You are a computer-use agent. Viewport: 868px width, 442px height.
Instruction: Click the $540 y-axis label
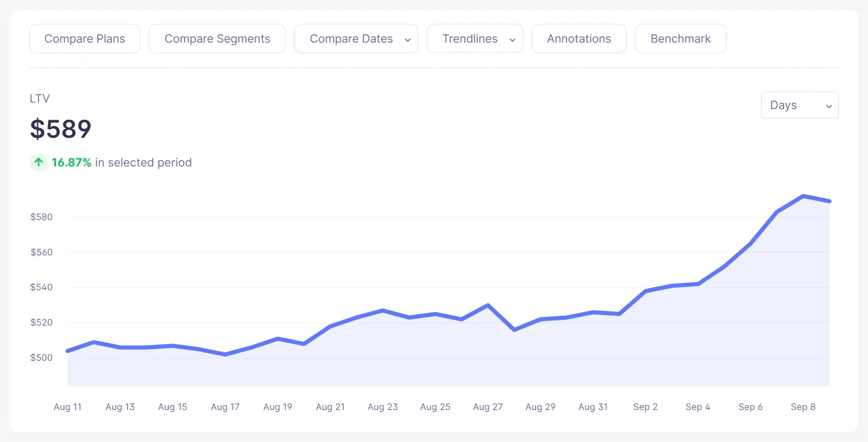tap(41, 287)
